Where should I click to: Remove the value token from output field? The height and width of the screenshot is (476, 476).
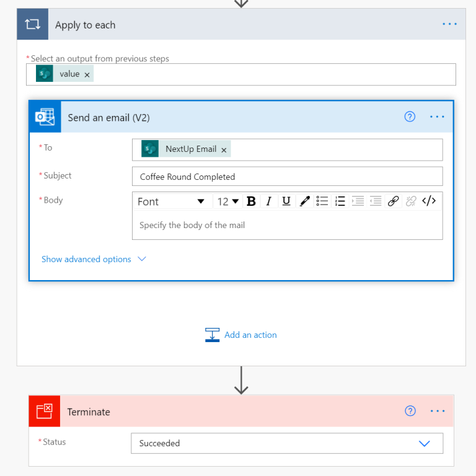click(x=87, y=74)
